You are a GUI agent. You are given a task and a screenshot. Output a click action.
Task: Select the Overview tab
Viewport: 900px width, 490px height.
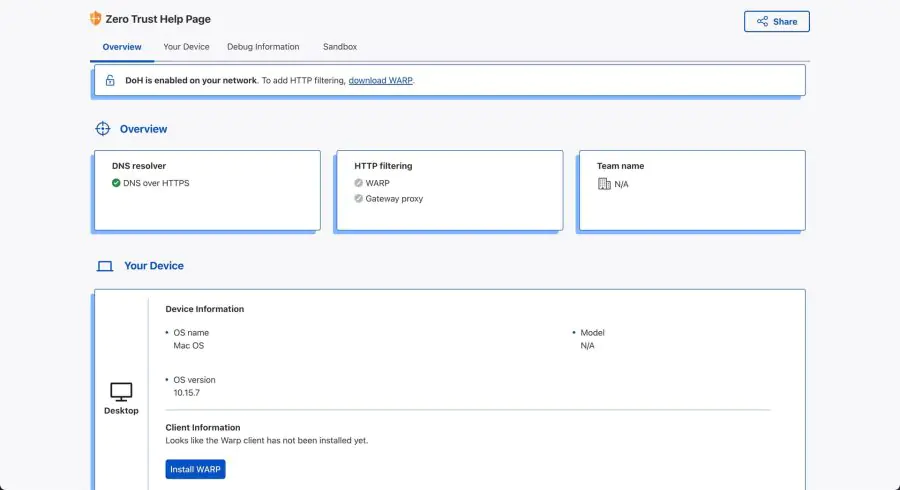point(122,47)
